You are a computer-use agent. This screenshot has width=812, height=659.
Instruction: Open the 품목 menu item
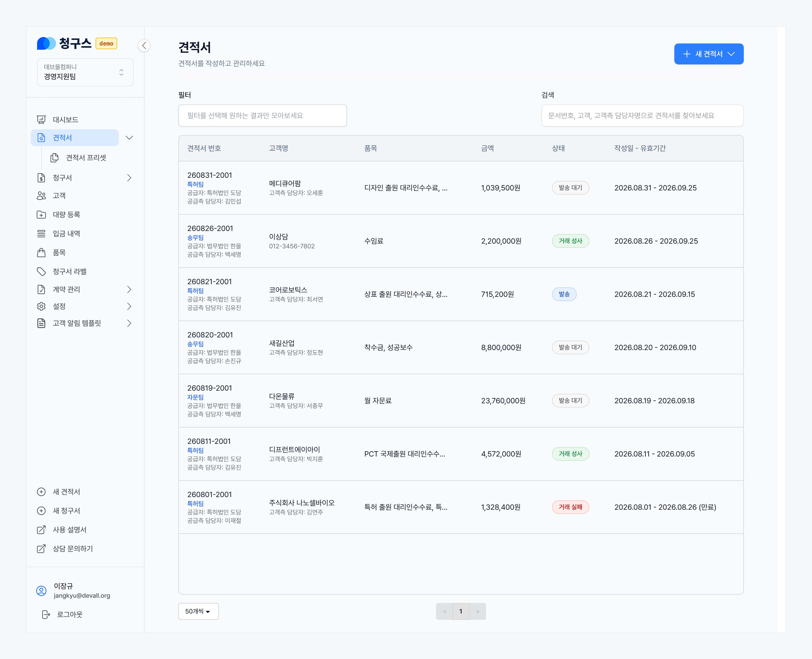click(59, 252)
